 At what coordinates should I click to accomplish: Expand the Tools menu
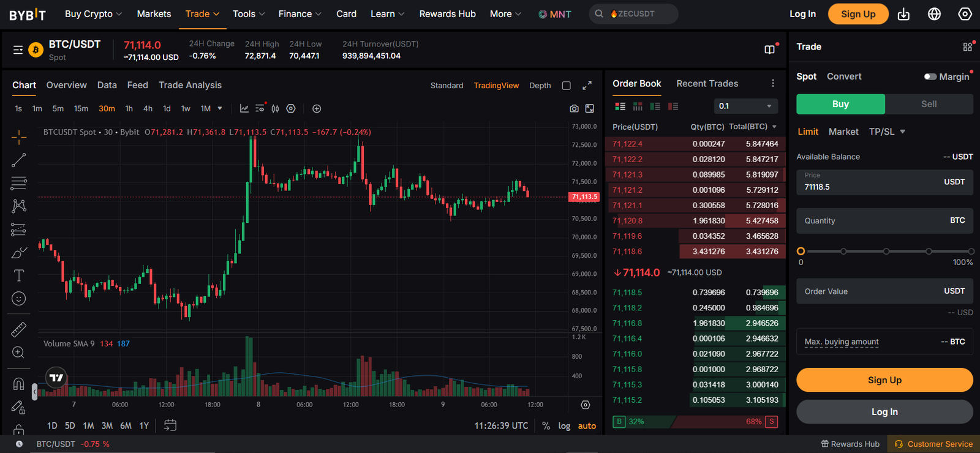(249, 13)
